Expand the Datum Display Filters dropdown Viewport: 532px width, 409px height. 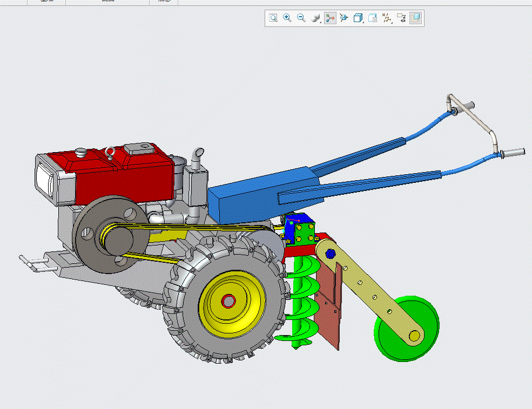coord(387,18)
